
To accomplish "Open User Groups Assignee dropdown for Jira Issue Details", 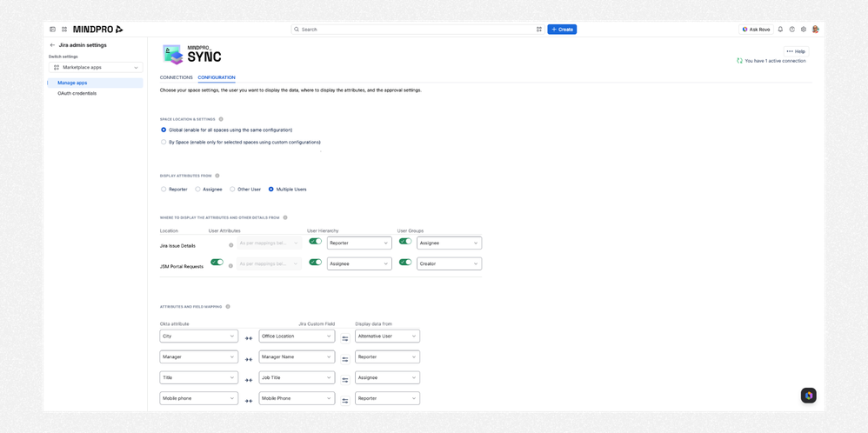I will pyautogui.click(x=450, y=243).
